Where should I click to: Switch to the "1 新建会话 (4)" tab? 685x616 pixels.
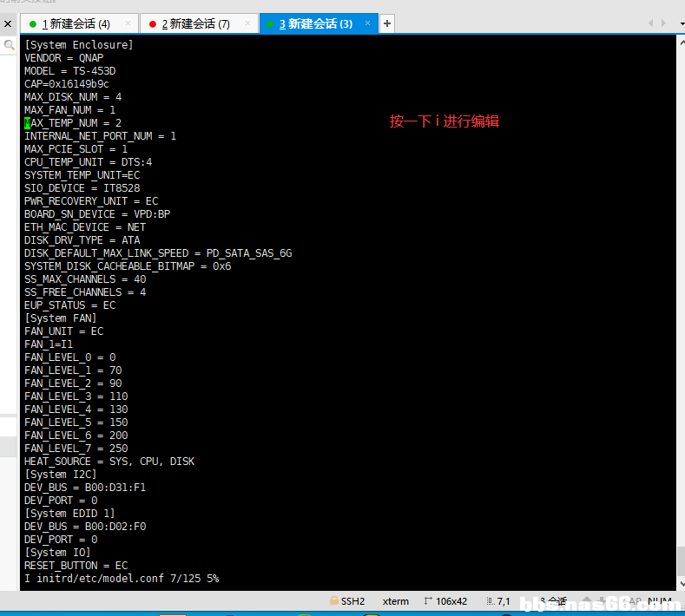click(x=76, y=23)
